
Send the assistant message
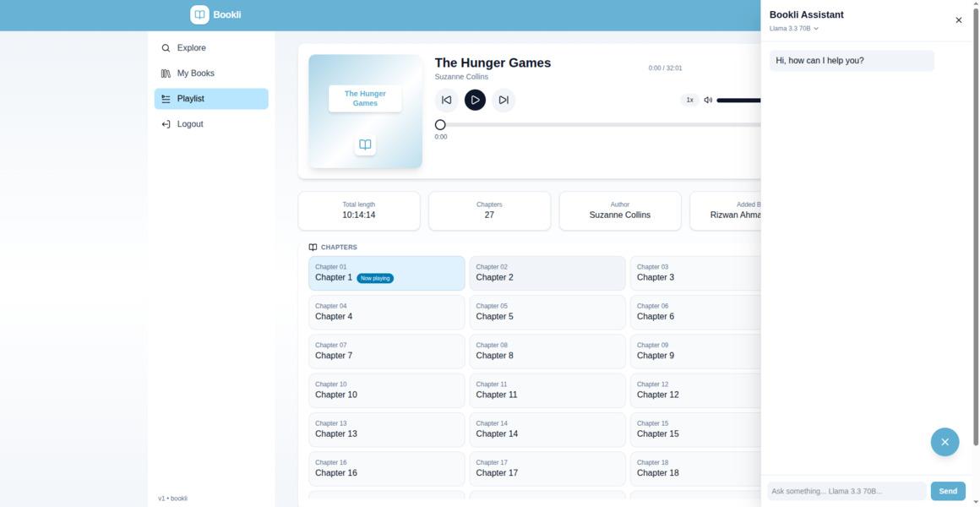947,491
